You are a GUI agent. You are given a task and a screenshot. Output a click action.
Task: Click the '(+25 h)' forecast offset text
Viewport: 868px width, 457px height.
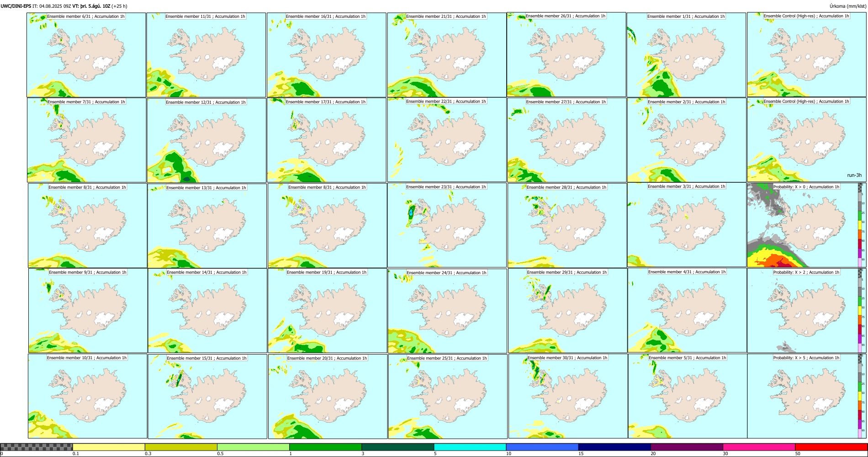click(120, 6)
